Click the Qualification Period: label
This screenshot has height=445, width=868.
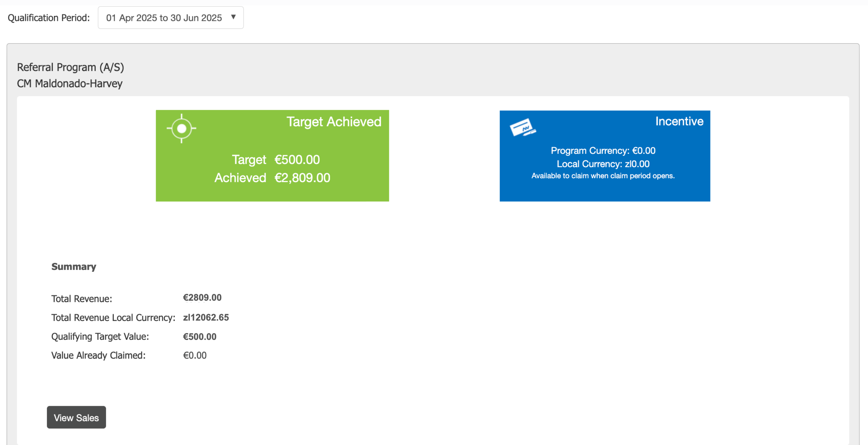[x=49, y=17]
